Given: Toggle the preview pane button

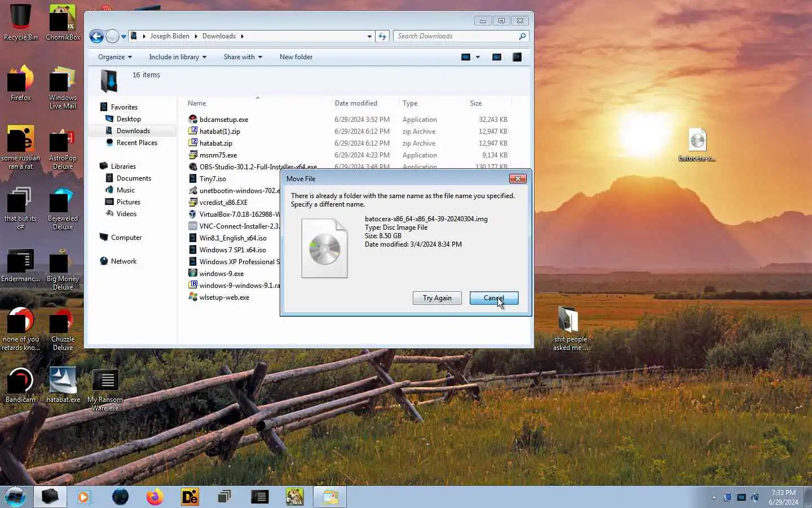Looking at the screenshot, I should point(497,57).
